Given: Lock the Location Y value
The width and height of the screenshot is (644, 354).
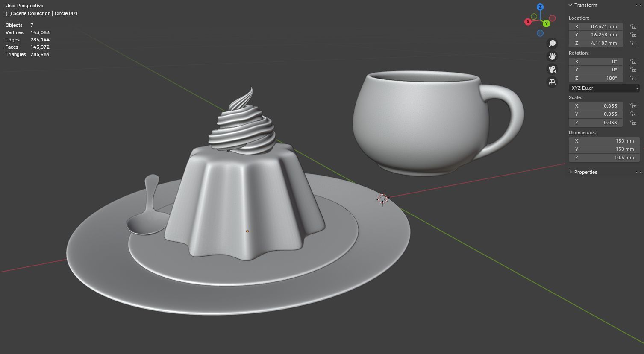Looking at the screenshot, I should (633, 35).
